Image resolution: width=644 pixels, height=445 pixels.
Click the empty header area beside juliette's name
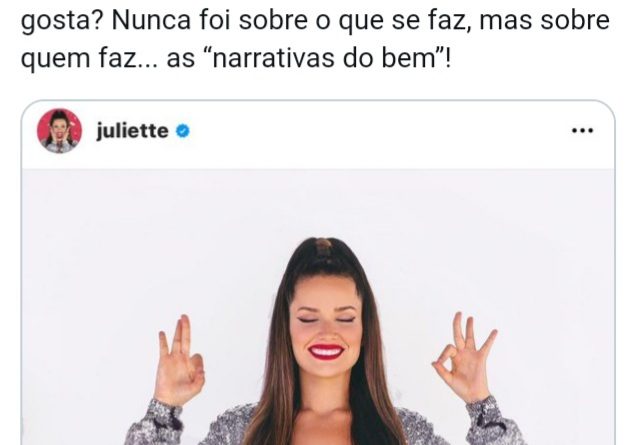[x=378, y=131]
